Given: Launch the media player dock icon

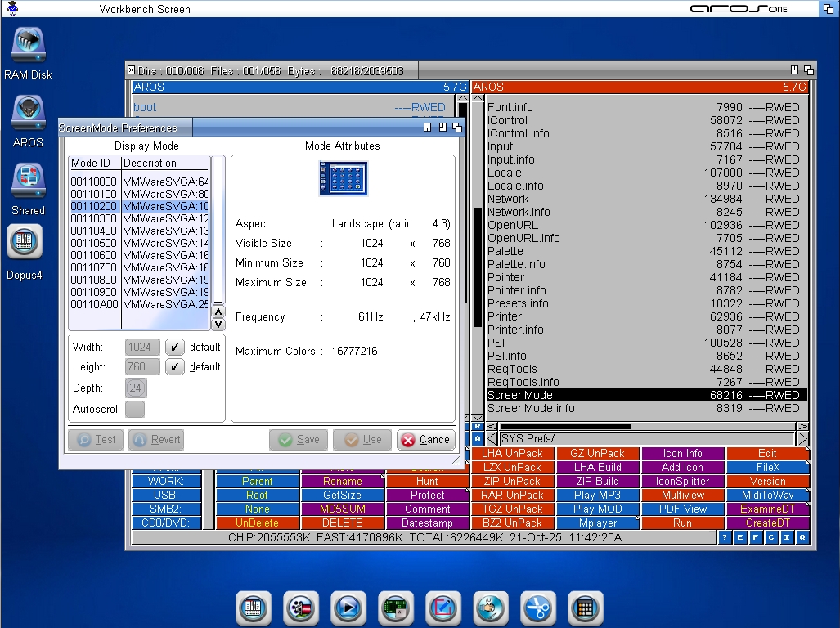Looking at the screenshot, I should [x=348, y=608].
